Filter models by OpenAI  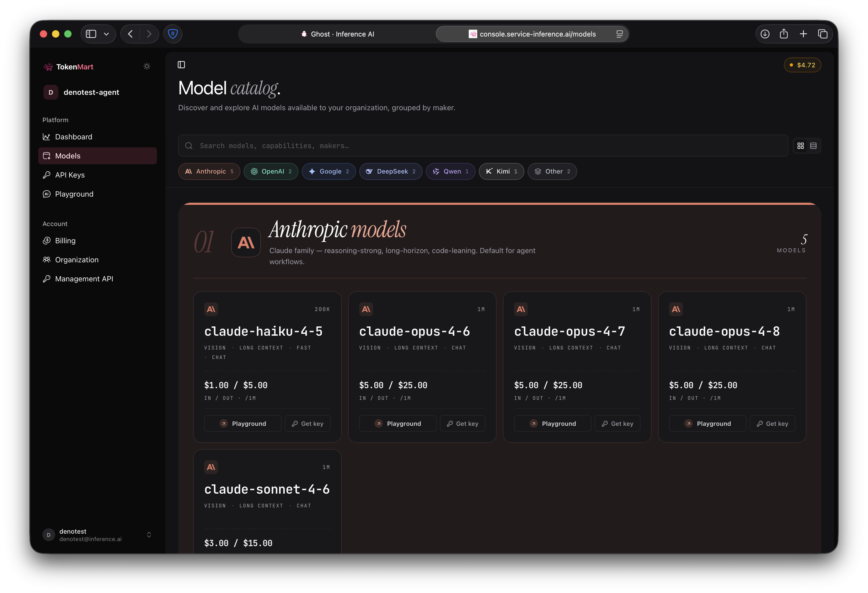pos(271,171)
